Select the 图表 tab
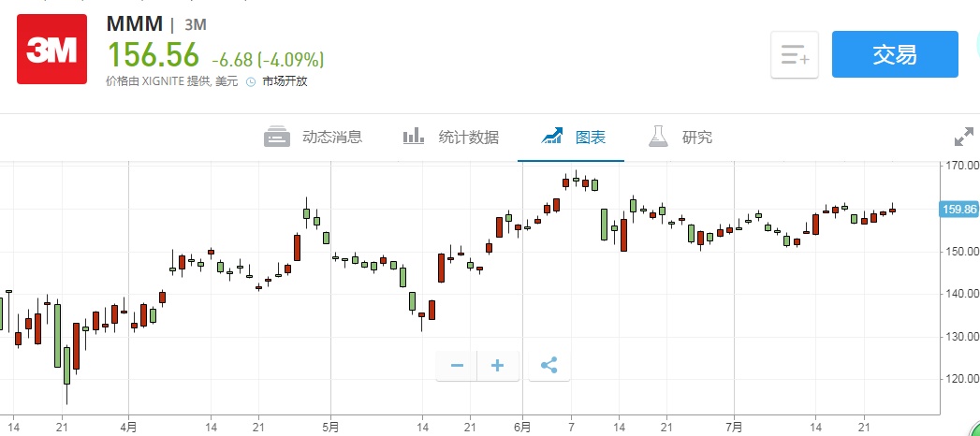980x436 pixels. point(591,138)
